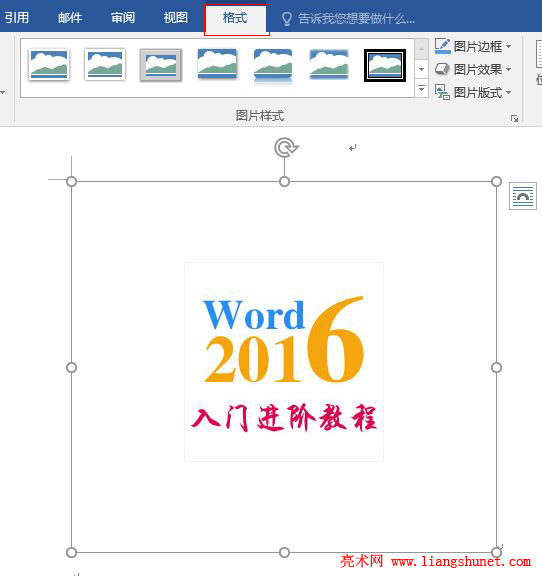Image resolution: width=542 pixels, height=576 pixels.
Task: Apply the gray matte frame picture style
Action: (161, 65)
